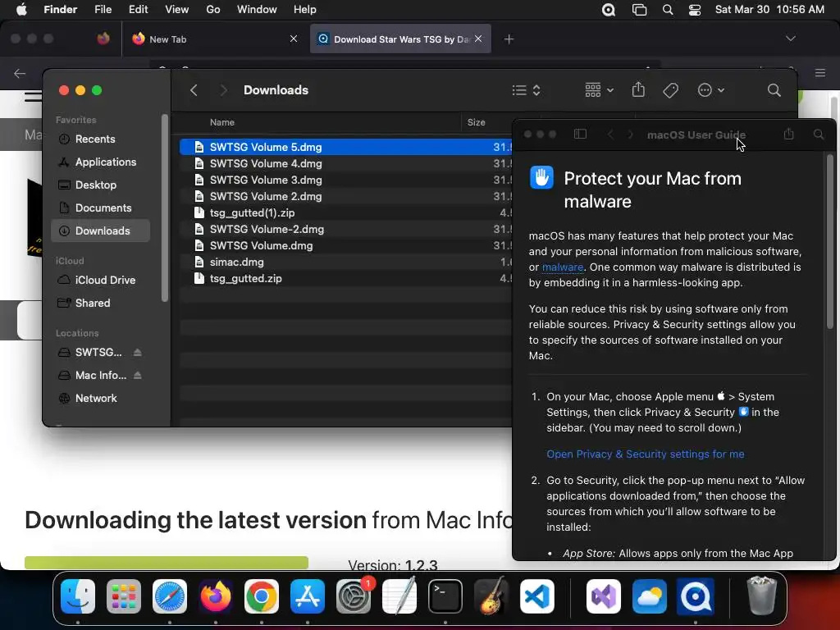Select SWTSG Volume 4.dmg file
The width and height of the screenshot is (840, 630).
point(346,163)
